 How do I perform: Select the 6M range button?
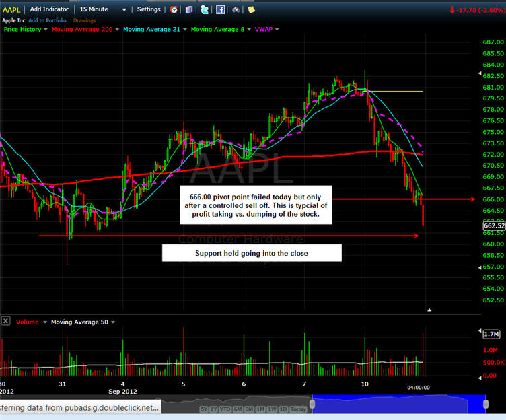238,409
